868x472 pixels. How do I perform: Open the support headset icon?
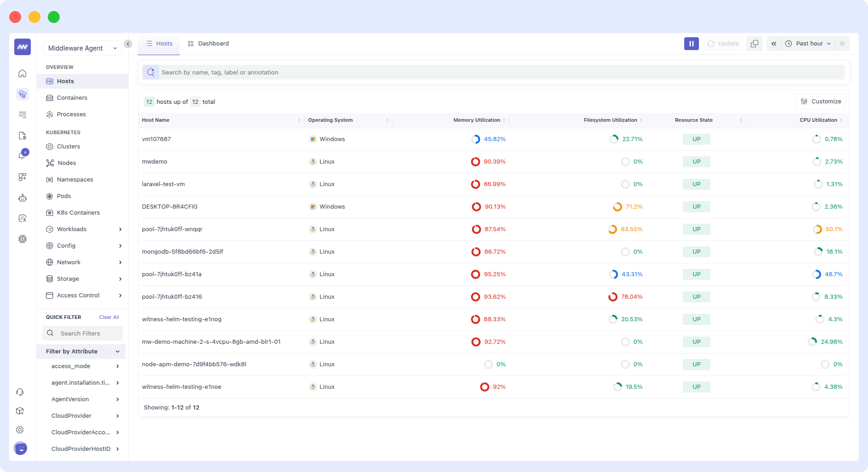coord(20,392)
